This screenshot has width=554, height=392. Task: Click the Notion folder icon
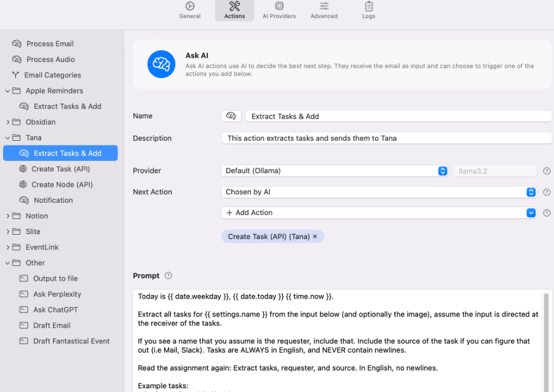click(16, 216)
